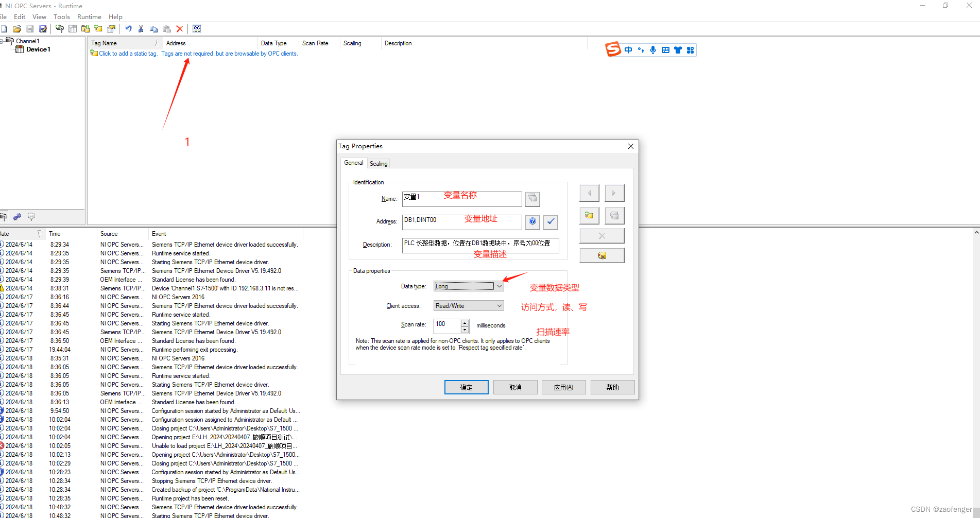
Task: Save the project using the disk icon
Action: 30,28
